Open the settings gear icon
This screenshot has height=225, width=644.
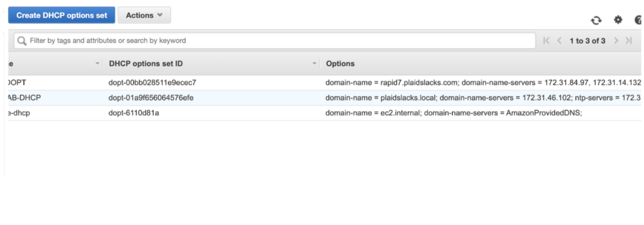(618, 20)
